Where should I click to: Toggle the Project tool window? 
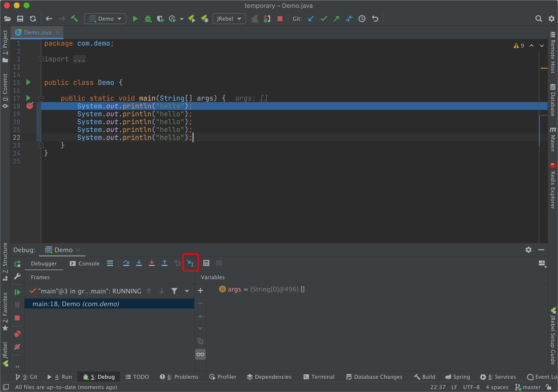[x=5, y=46]
